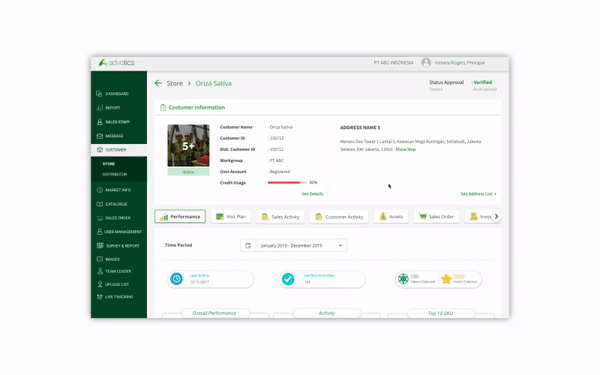Switch to the Visit Plan tab
The width and height of the screenshot is (600, 375).
231,217
